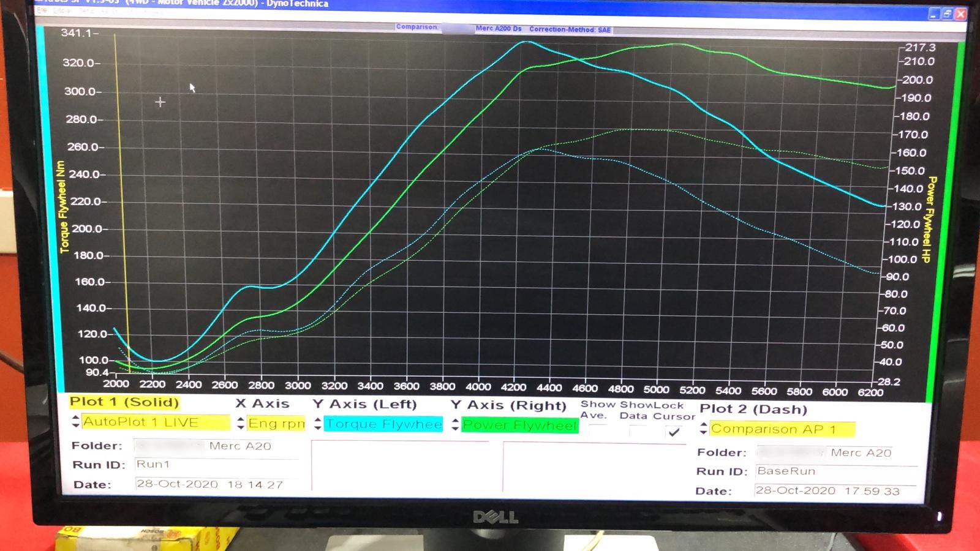The image size is (980, 551).
Task: Click the Plot 2 (Dash) heading
Action: pos(753,409)
